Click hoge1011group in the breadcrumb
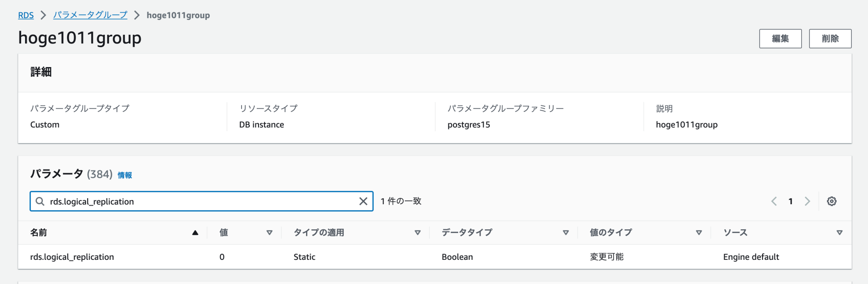This screenshot has height=284, width=868. [x=178, y=15]
